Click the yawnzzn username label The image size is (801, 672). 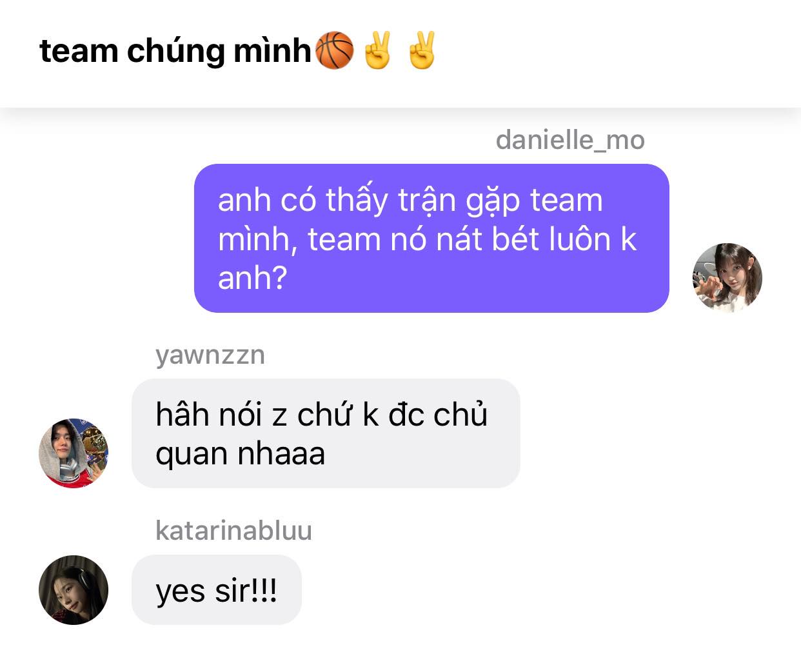coord(210,355)
